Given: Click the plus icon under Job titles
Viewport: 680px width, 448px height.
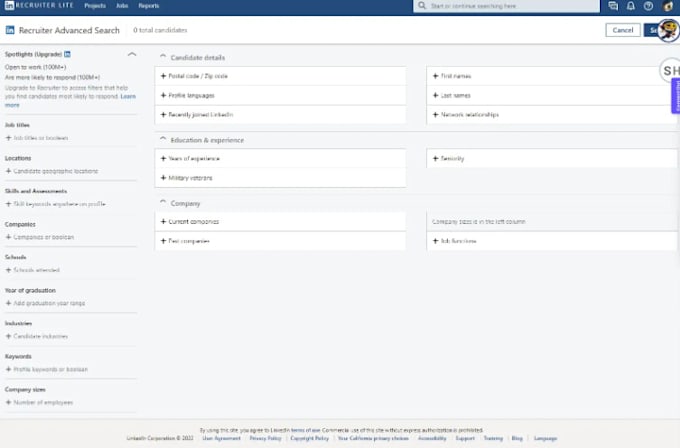Looking at the screenshot, I should (8, 138).
